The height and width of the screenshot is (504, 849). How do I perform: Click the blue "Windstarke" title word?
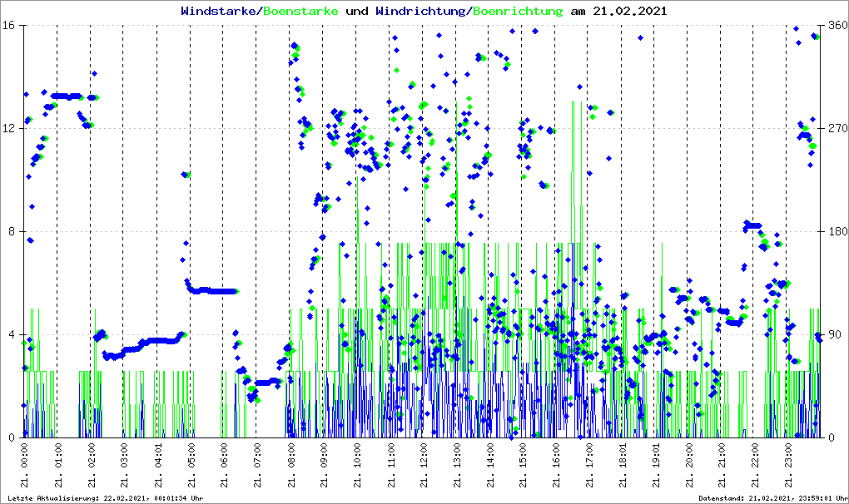pyautogui.click(x=220, y=12)
